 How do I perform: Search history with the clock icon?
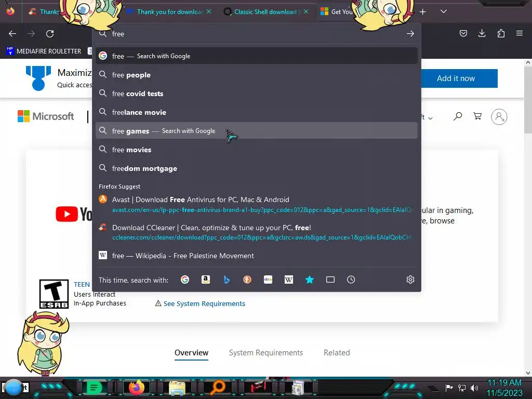click(x=351, y=280)
